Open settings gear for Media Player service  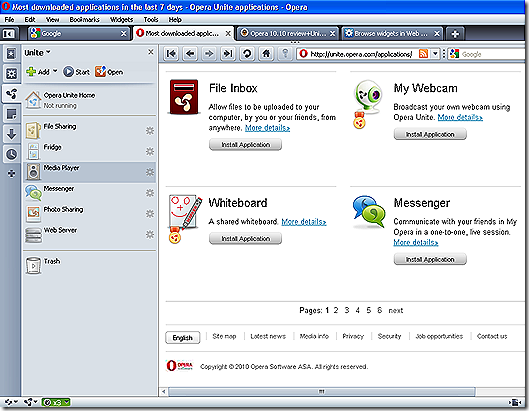[150, 172]
